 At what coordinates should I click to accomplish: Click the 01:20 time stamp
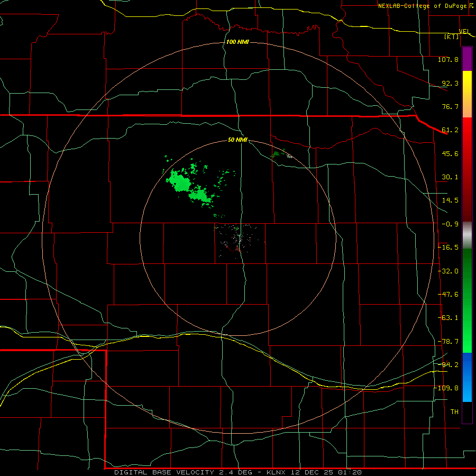pyautogui.click(x=350, y=472)
